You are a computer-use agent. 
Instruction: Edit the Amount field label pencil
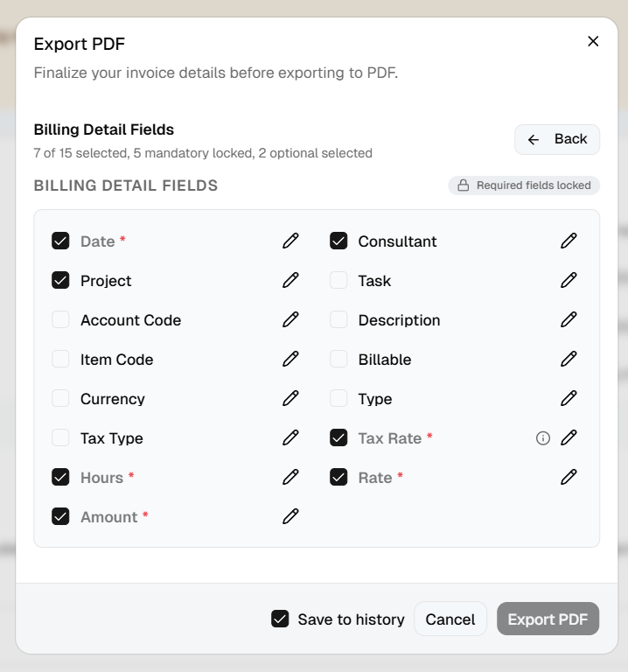(290, 517)
